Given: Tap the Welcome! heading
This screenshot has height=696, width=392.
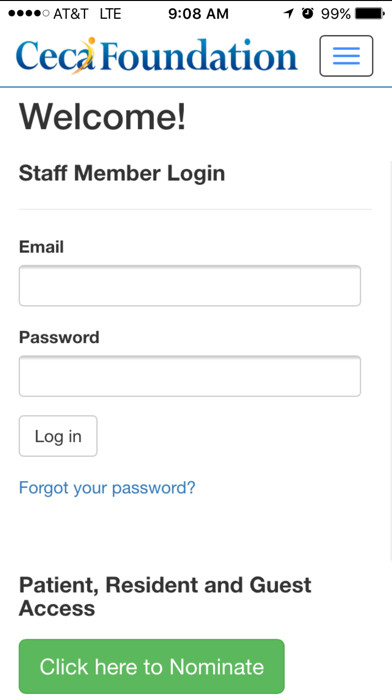Looking at the screenshot, I should [x=103, y=116].
